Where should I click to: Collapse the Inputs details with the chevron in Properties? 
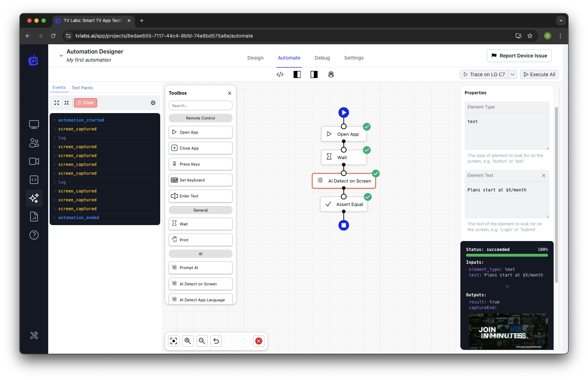click(x=507, y=286)
